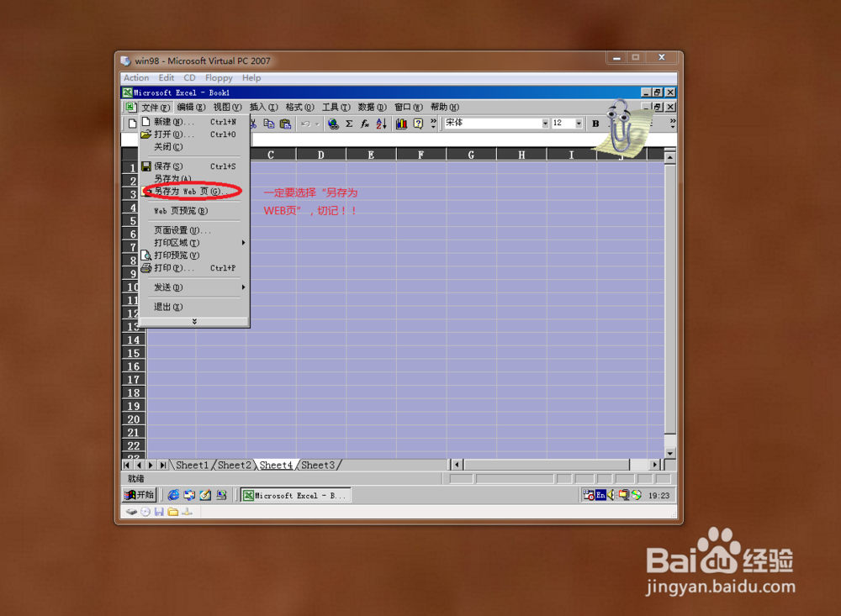Click the Paste Function fx icon
This screenshot has width=841, height=616.
pyautogui.click(x=365, y=124)
